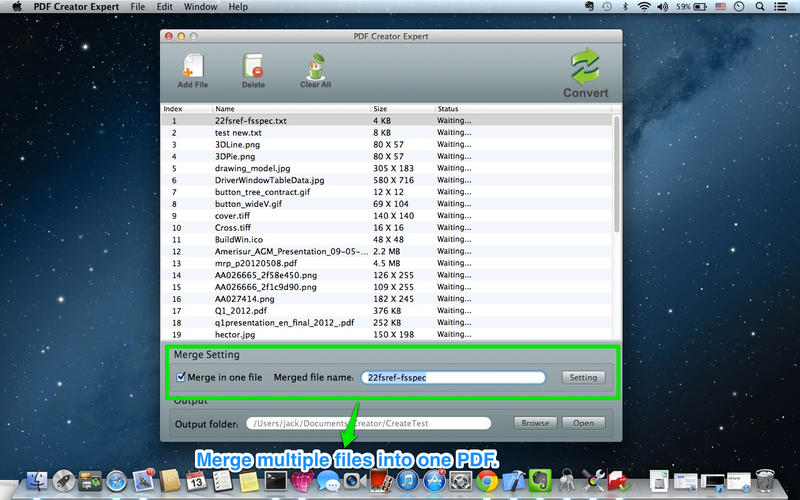Screen dimensions: 800x500
Task: Click the battery 59% indicator
Action: (691, 7)
